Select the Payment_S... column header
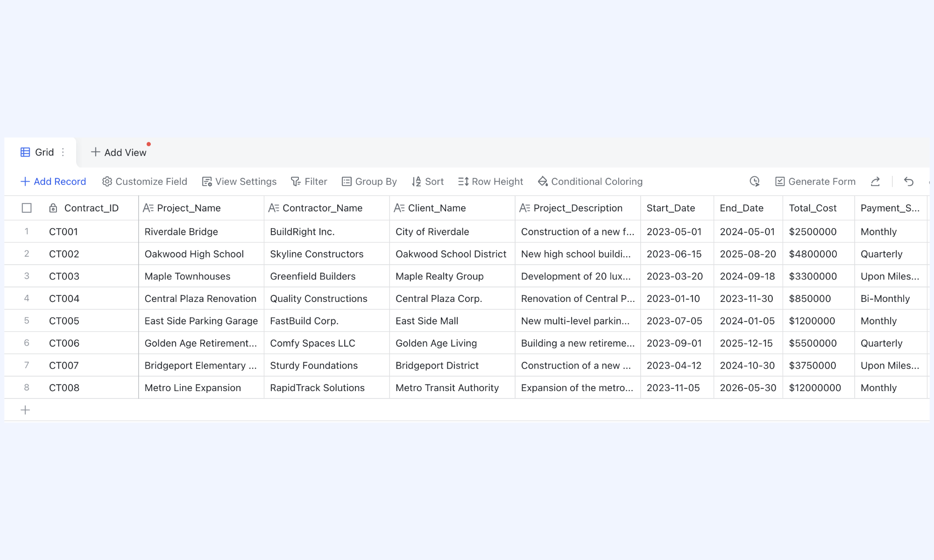934x560 pixels. coord(891,208)
